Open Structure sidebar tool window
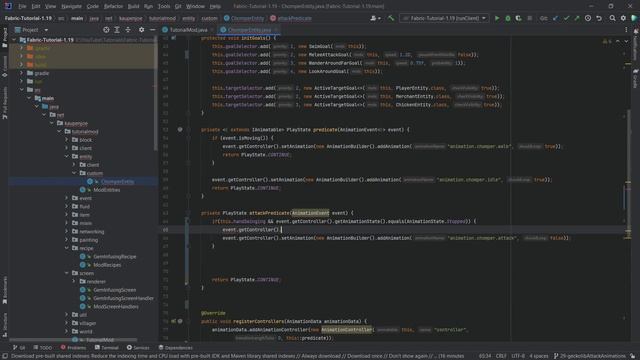 [4, 324]
